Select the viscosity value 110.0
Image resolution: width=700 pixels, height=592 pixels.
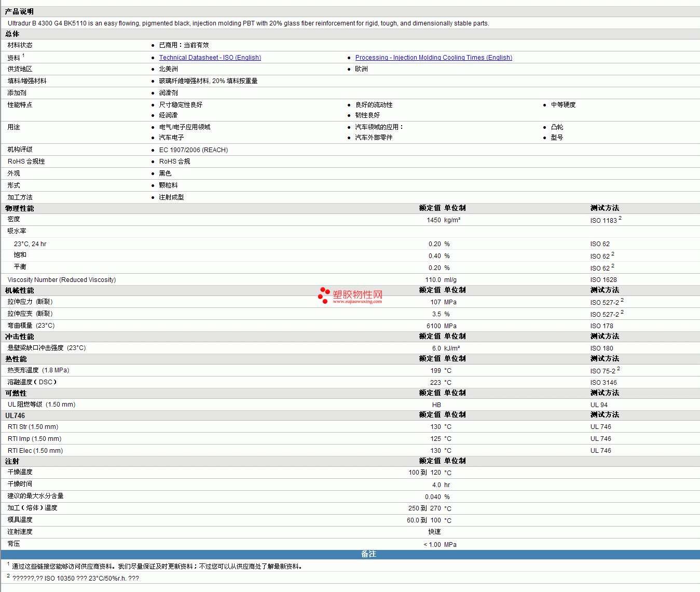coord(433,280)
